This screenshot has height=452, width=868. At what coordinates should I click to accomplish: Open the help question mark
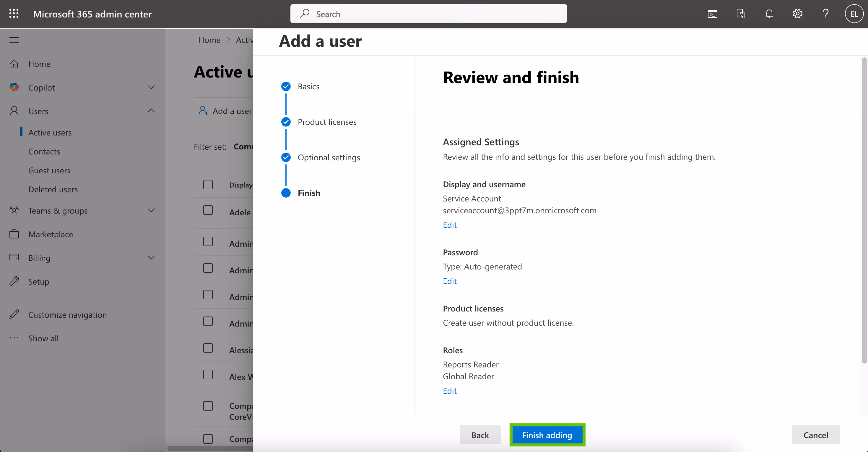click(825, 14)
